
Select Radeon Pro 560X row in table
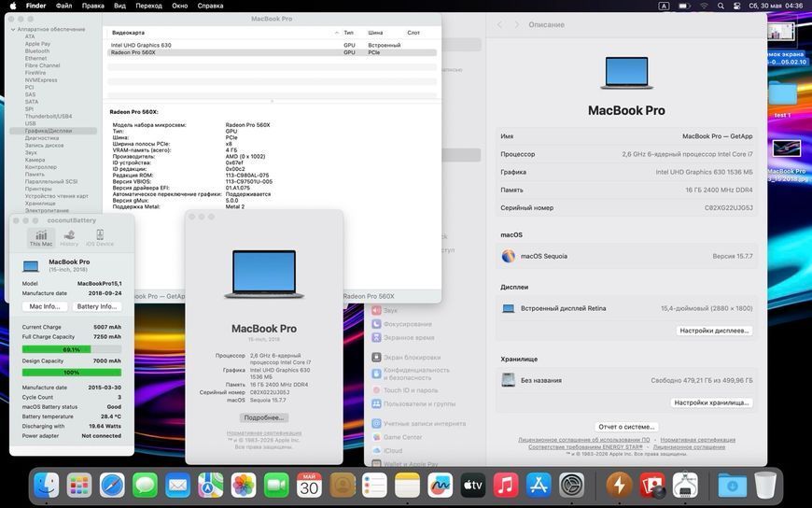pos(272,52)
